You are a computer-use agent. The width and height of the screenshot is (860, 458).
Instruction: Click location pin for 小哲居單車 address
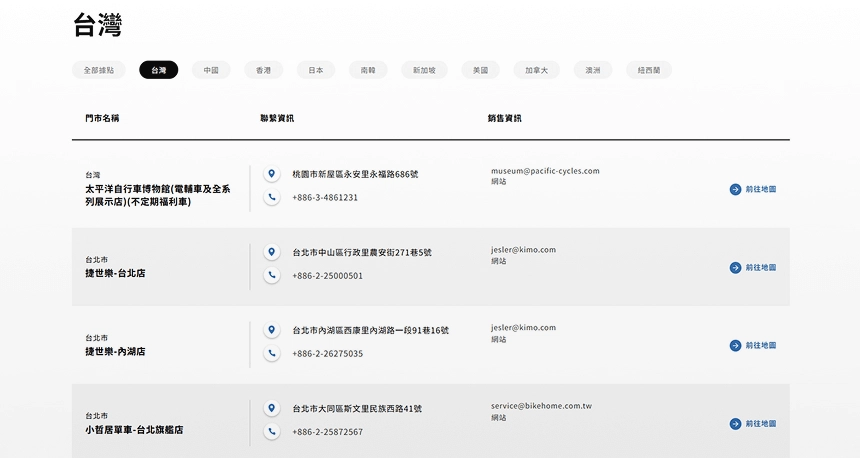(271, 408)
